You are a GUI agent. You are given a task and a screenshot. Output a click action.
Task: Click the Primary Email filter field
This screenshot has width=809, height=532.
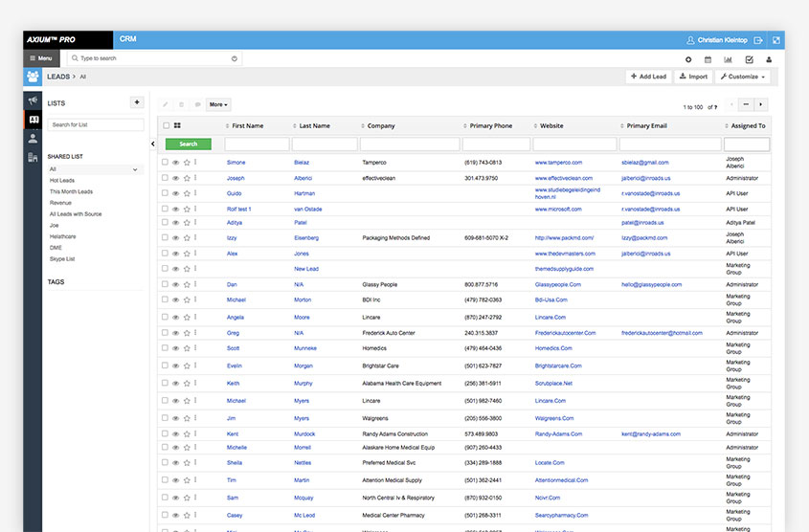click(669, 144)
